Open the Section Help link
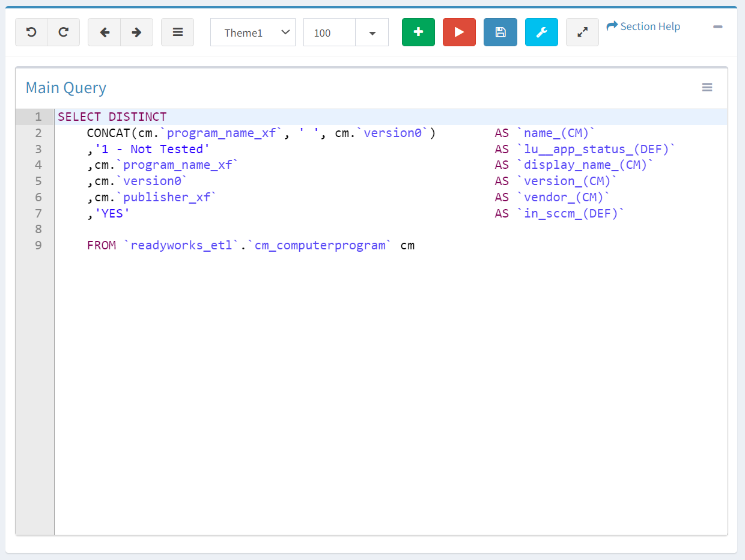Image resolution: width=745 pixels, height=560 pixels. coord(643,26)
